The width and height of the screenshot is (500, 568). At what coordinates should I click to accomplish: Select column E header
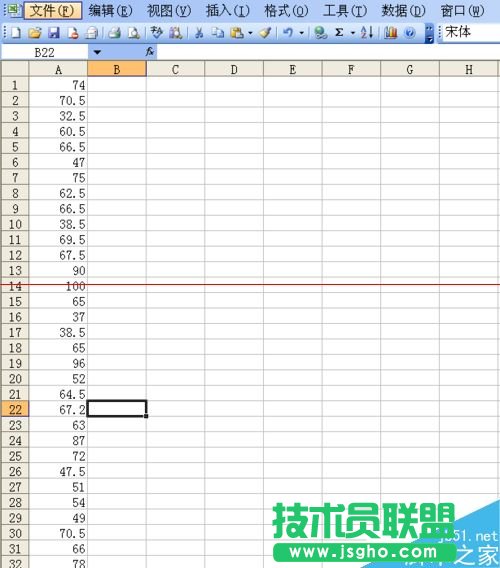tap(293, 69)
